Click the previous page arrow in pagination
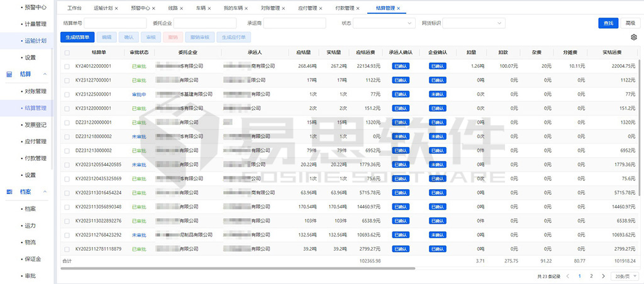This screenshot has height=284, width=644. tap(569, 276)
